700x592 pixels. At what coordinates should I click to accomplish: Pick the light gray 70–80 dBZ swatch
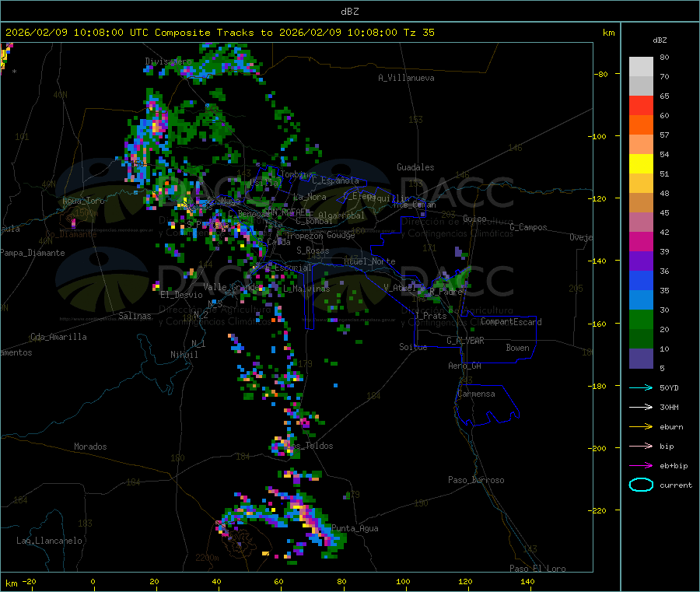coord(641,67)
